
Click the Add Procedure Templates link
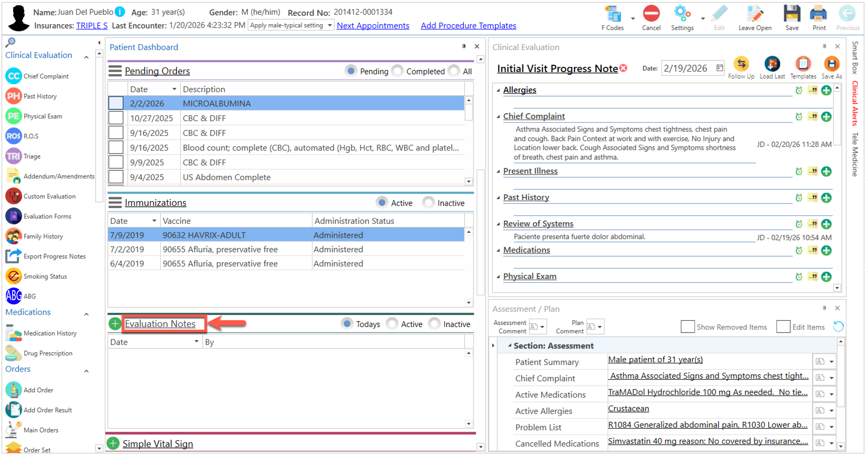[x=468, y=26]
